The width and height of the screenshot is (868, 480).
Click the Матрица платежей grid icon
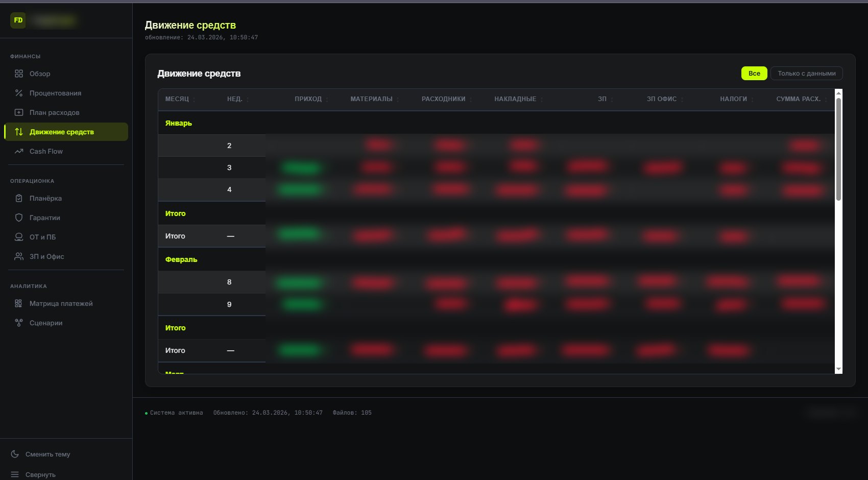tap(19, 303)
